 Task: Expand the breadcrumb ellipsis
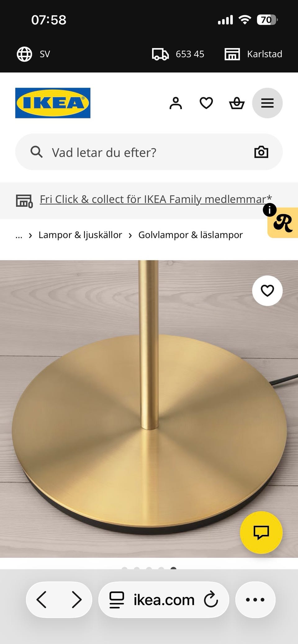pyautogui.click(x=19, y=235)
